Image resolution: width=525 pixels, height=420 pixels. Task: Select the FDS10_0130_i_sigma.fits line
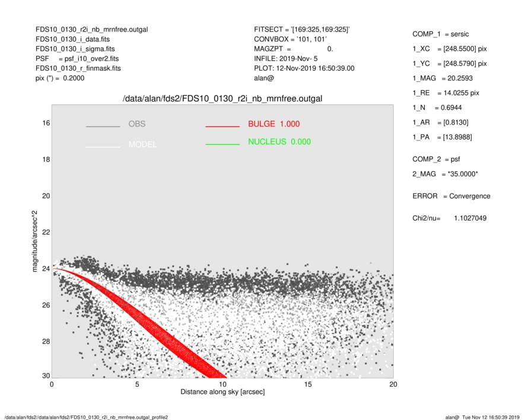point(75,49)
